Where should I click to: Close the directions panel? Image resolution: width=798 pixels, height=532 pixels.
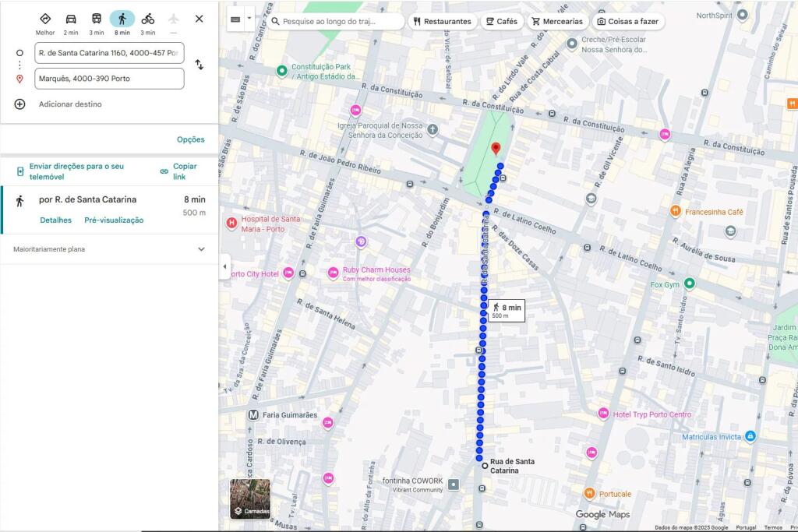[199, 19]
